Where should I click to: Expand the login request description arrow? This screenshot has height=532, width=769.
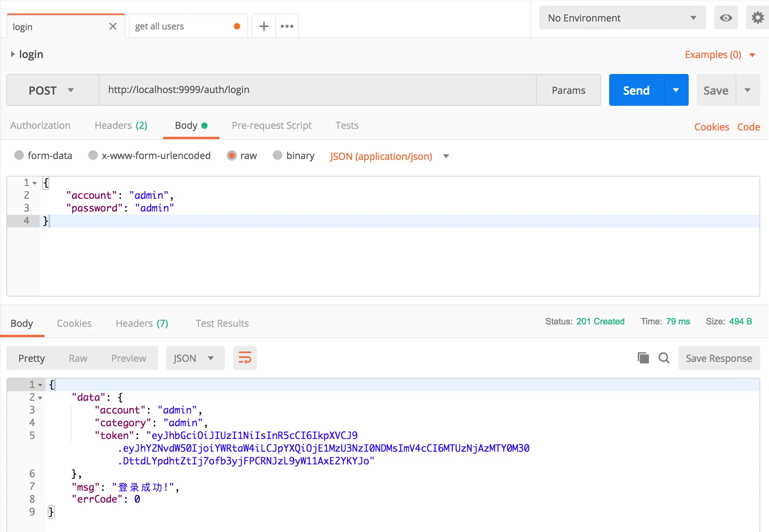point(13,54)
